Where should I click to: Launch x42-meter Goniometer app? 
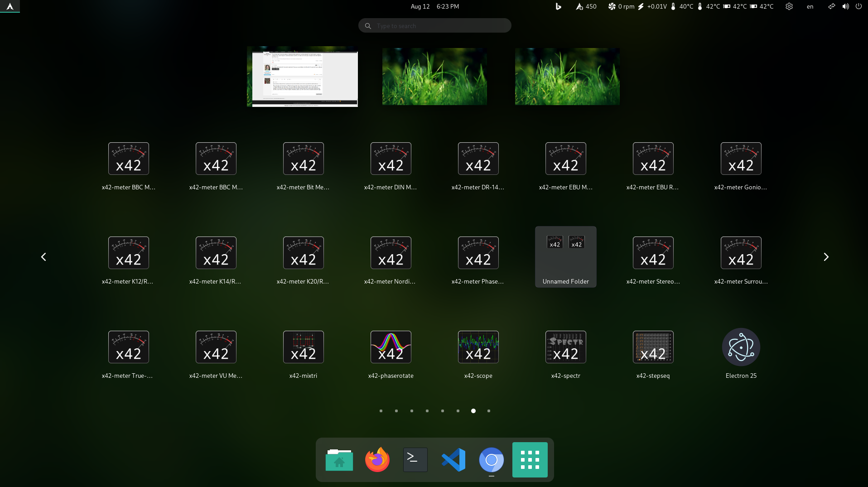click(x=741, y=166)
